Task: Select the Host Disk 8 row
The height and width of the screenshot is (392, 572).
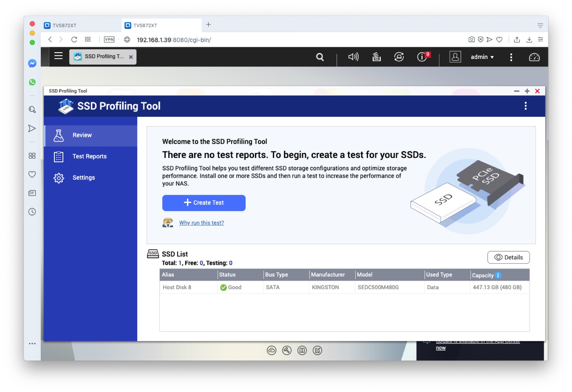Action: click(x=344, y=287)
